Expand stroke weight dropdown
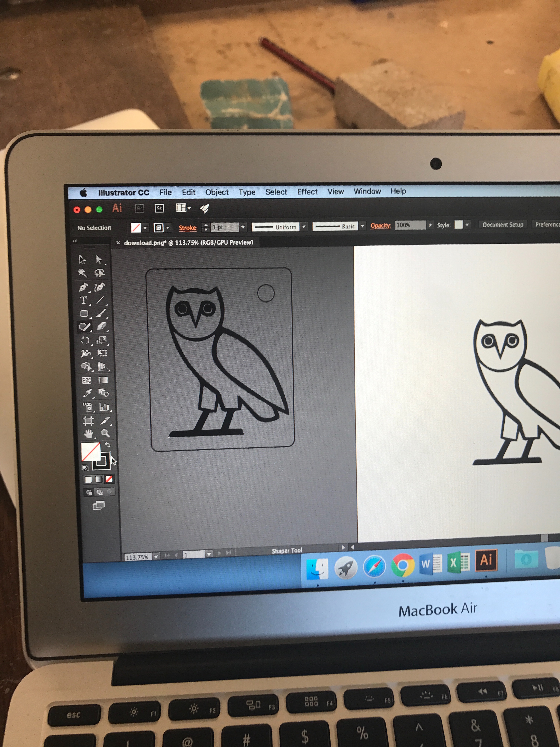Viewport: 560px width, 747px height. [x=243, y=227]
